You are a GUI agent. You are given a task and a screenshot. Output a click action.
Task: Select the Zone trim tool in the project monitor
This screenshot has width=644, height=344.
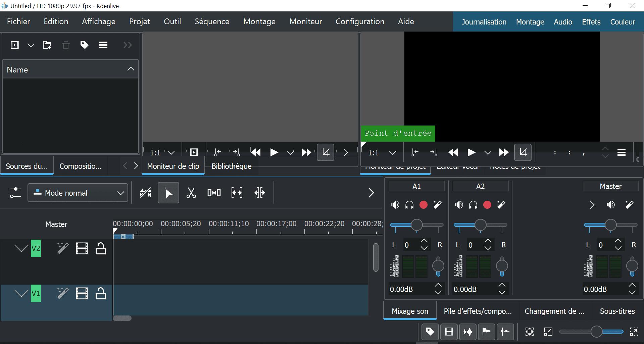(523, 152)
